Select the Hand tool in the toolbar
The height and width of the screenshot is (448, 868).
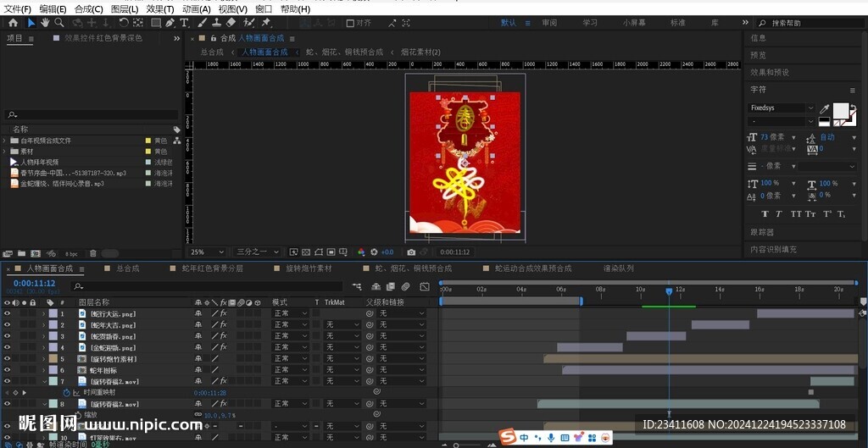pyautogui.click(x=45, y=23)
